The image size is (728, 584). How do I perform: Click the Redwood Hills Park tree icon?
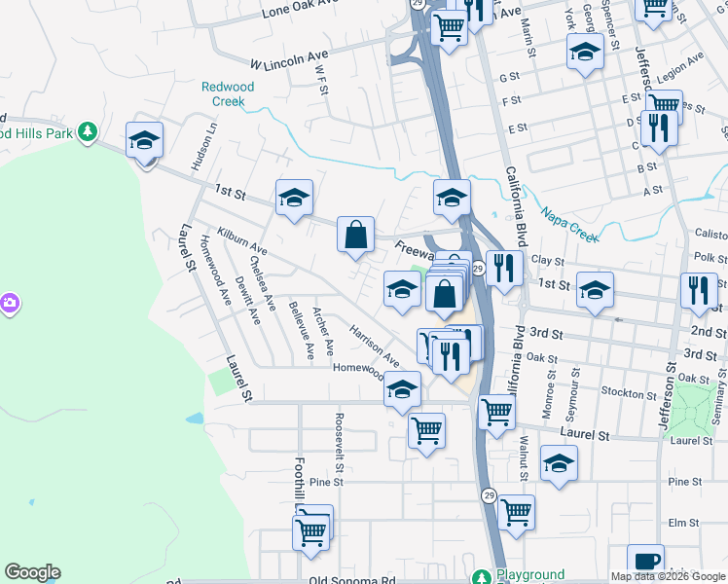coord(88,131)
